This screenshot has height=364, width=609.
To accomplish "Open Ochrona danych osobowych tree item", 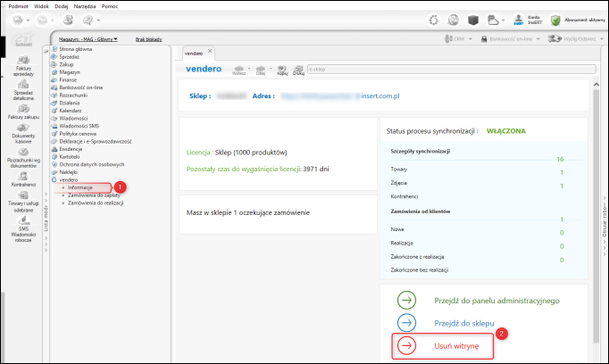I will pos(92,164).
